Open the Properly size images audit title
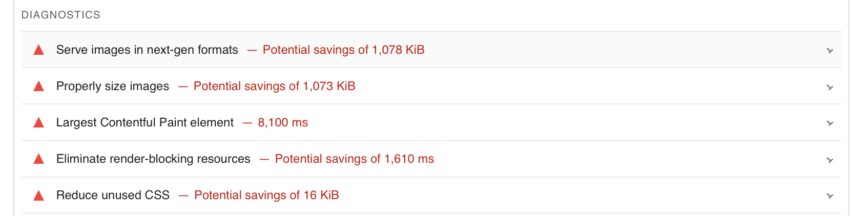 click(113, 86)
